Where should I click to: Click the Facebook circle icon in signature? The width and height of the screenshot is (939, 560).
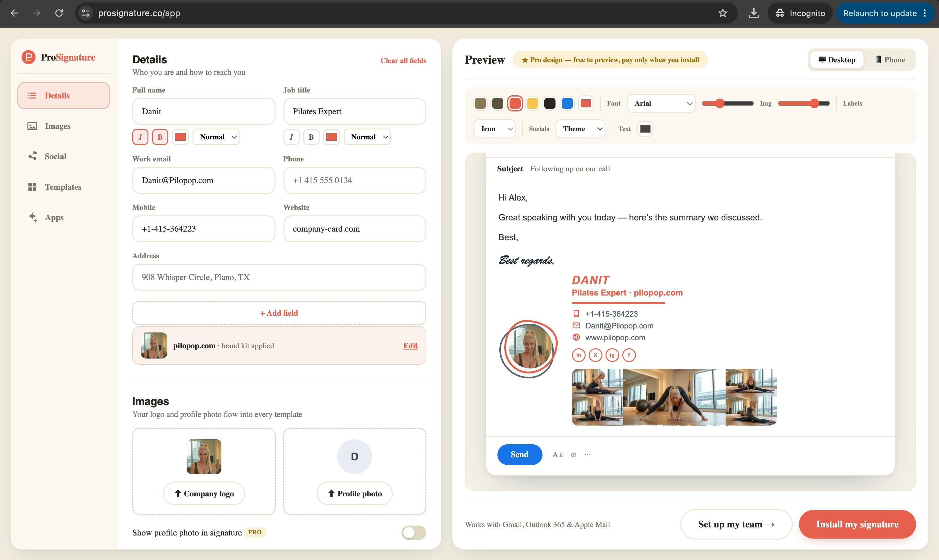click(x=629, y=355)
